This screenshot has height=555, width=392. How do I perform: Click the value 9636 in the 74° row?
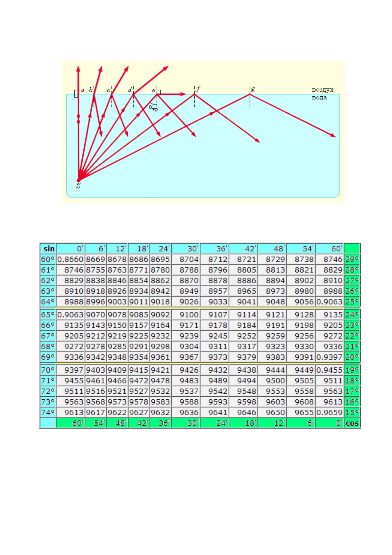pos(186,412)
